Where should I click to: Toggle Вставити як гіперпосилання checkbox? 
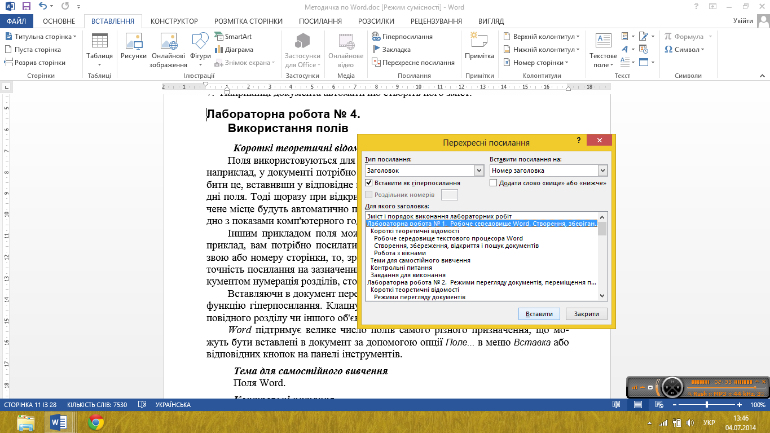369,183
